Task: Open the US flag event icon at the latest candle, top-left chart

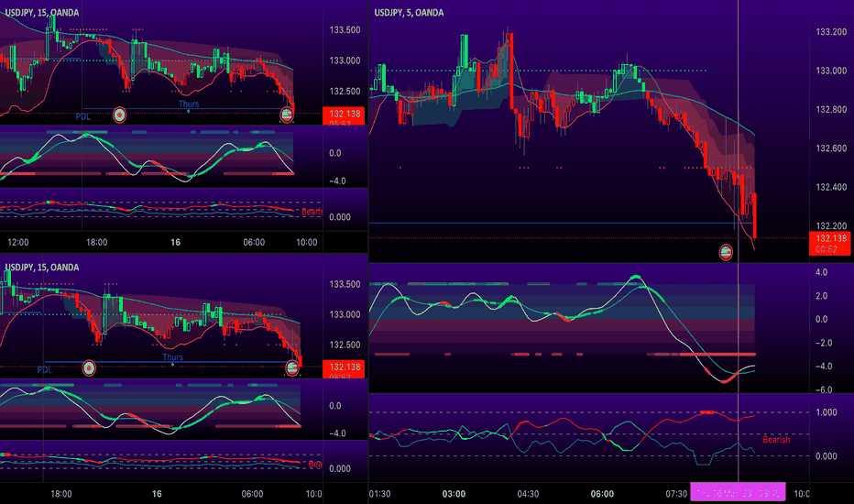Action: coord(287,115)
